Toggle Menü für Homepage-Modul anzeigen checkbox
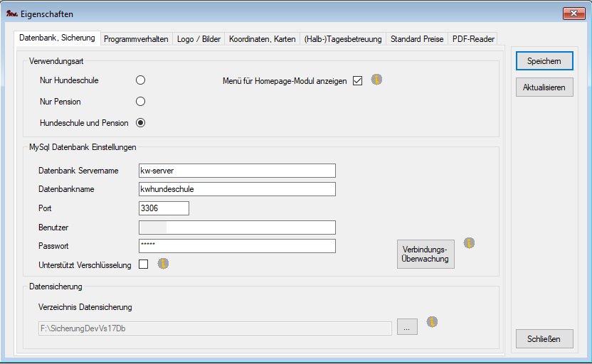This screenshot has height=364, width=592. 357,81
